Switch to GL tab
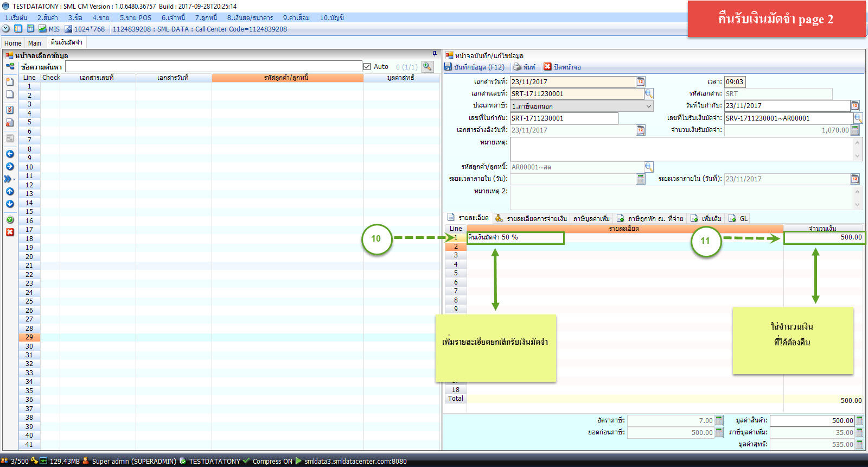 [738, 218]
